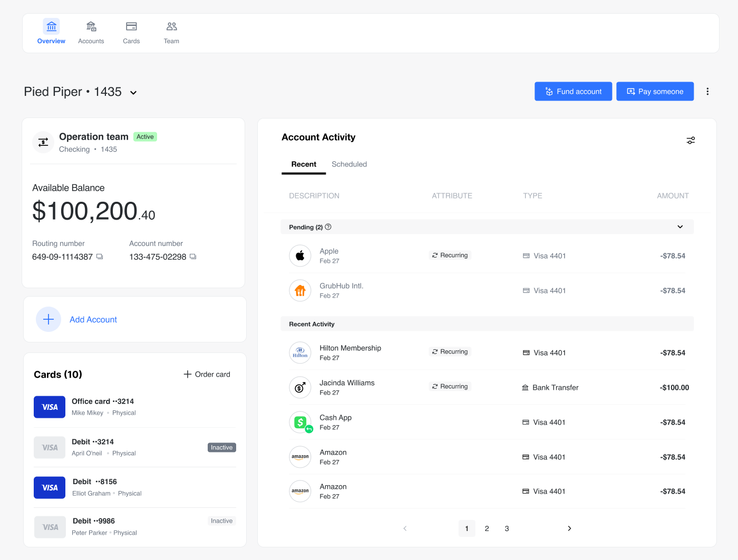Select the Recent activity tab
This screenshot has height=560, width=738.
point(304,164)
